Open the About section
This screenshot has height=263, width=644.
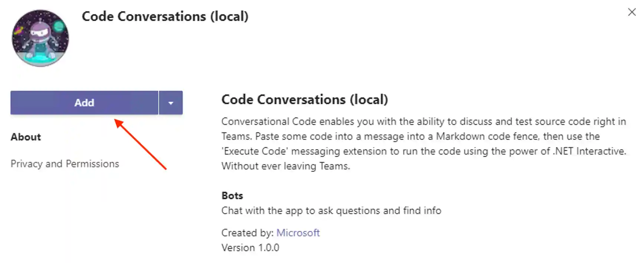26,137
